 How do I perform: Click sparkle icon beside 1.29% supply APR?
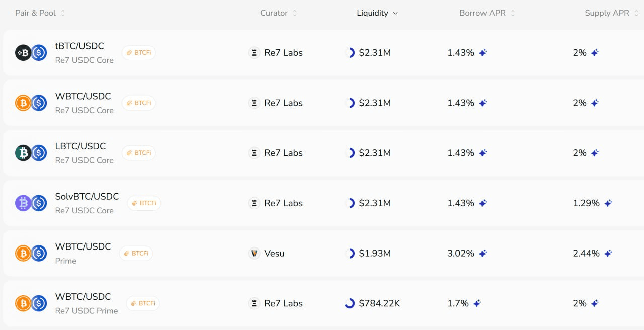click(x=608, y=203)
